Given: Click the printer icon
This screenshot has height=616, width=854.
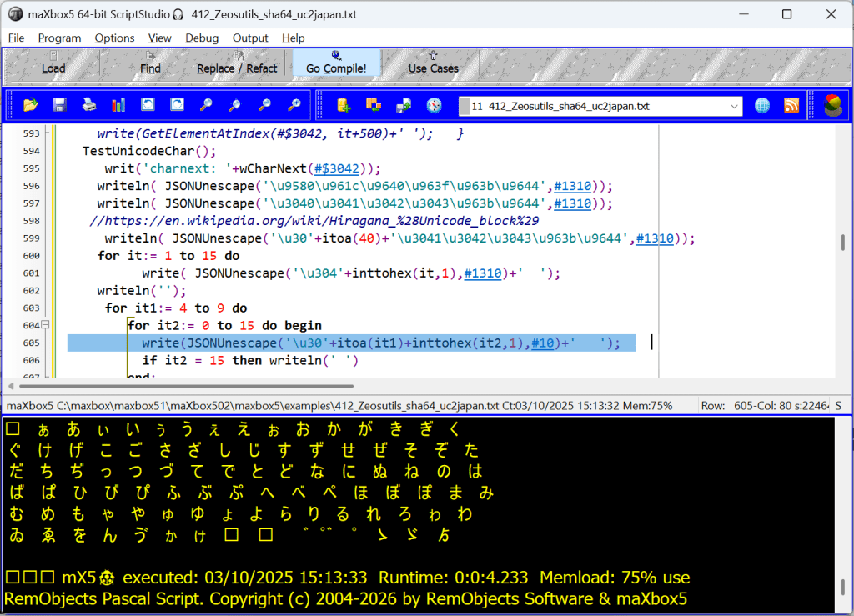Looking at the screenshot, I should click(88, 105).
